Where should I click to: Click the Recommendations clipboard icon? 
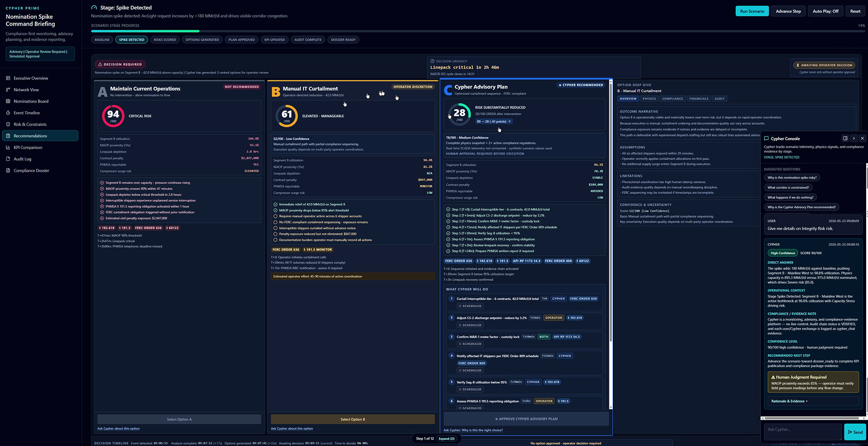pos(8,136)
